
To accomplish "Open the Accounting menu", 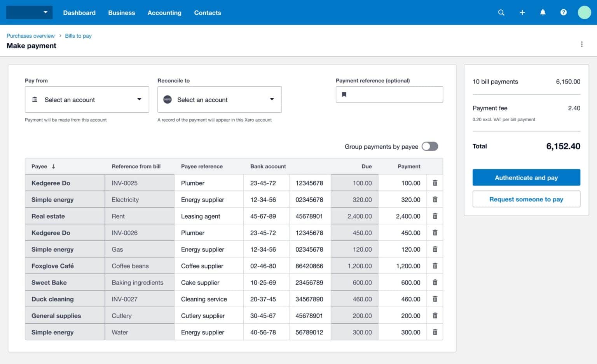I will coord(164,13).
